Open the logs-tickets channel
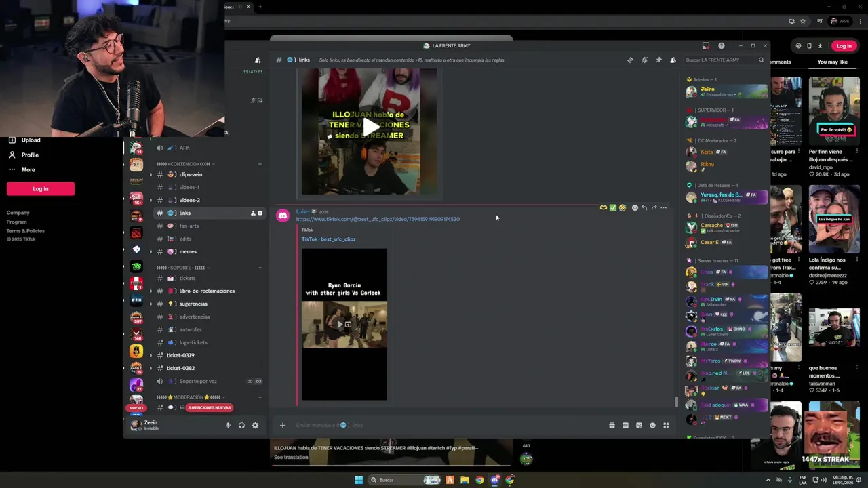Viewport: 868px width, 488px height. (209, 342)
